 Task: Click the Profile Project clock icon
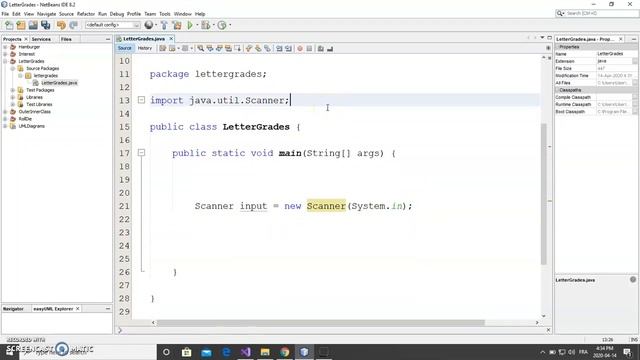tap(222, 25)
